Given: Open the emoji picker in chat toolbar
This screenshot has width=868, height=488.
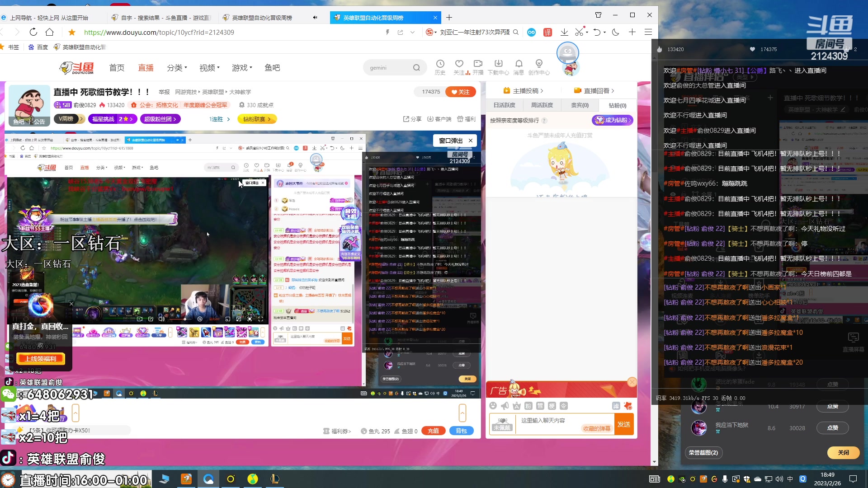Looking at the screenshot, I should pos(493,406).
